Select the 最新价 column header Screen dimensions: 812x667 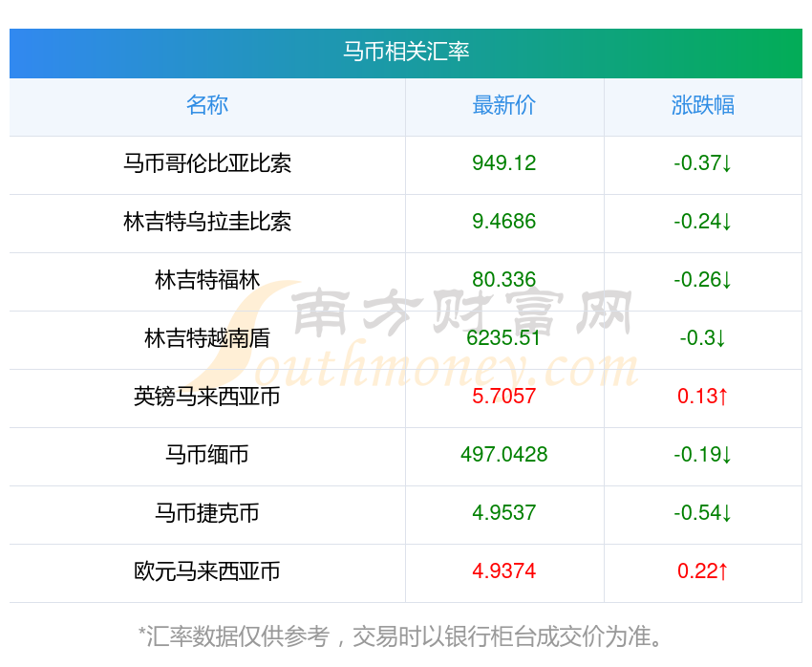503,105
